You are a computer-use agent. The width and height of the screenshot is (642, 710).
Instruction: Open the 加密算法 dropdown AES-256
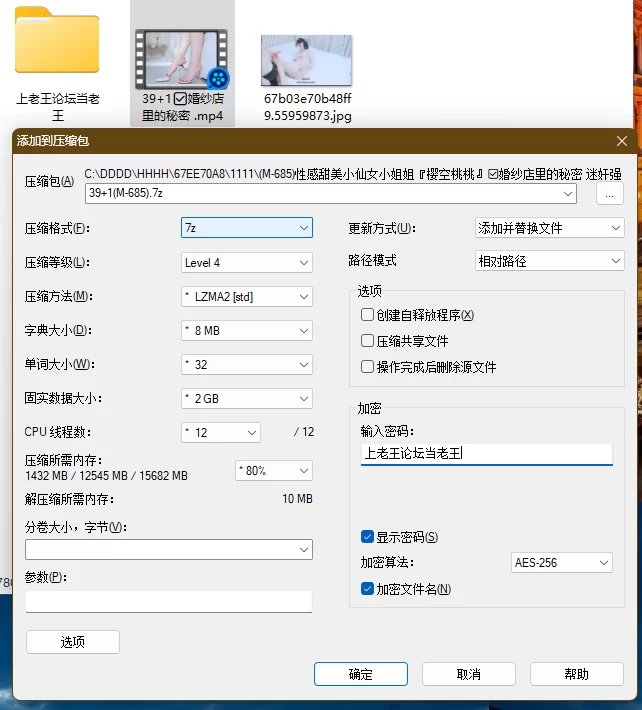[x=562, y=563]
